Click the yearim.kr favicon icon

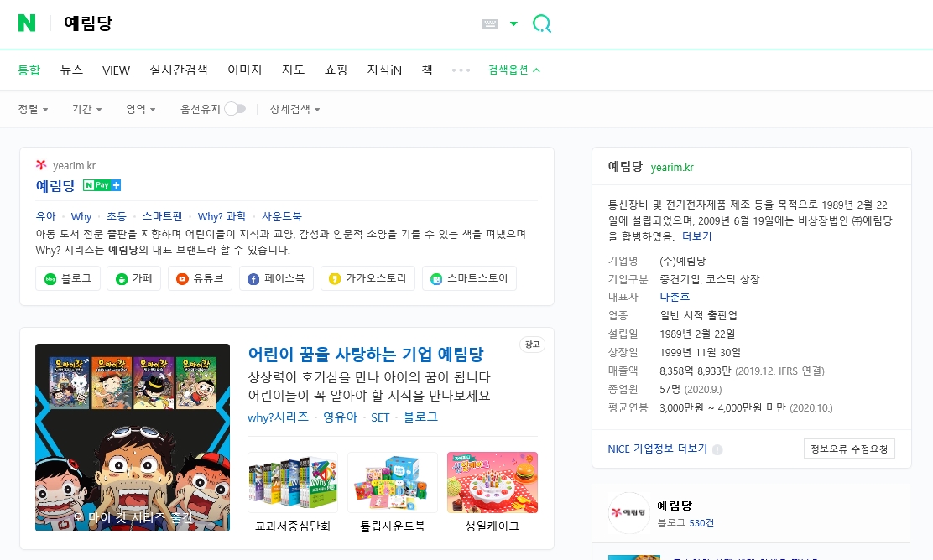tap(41, 164)
